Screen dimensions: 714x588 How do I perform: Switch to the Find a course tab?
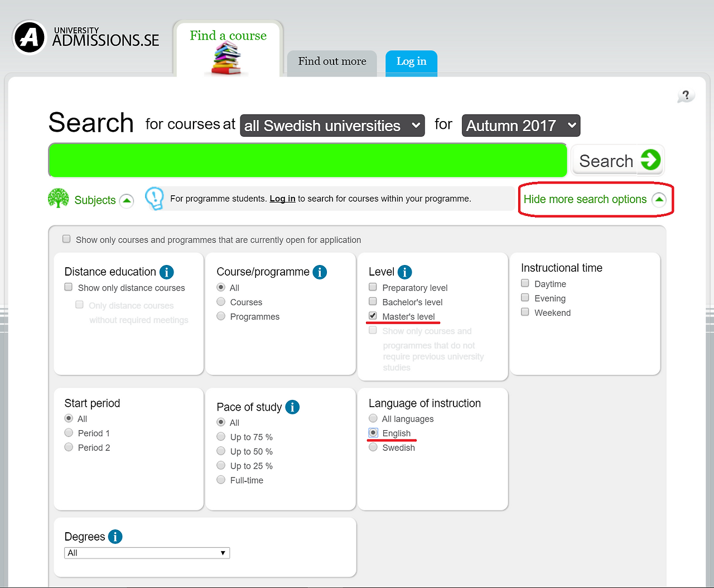pyautogui.click(x=228, y=49)
